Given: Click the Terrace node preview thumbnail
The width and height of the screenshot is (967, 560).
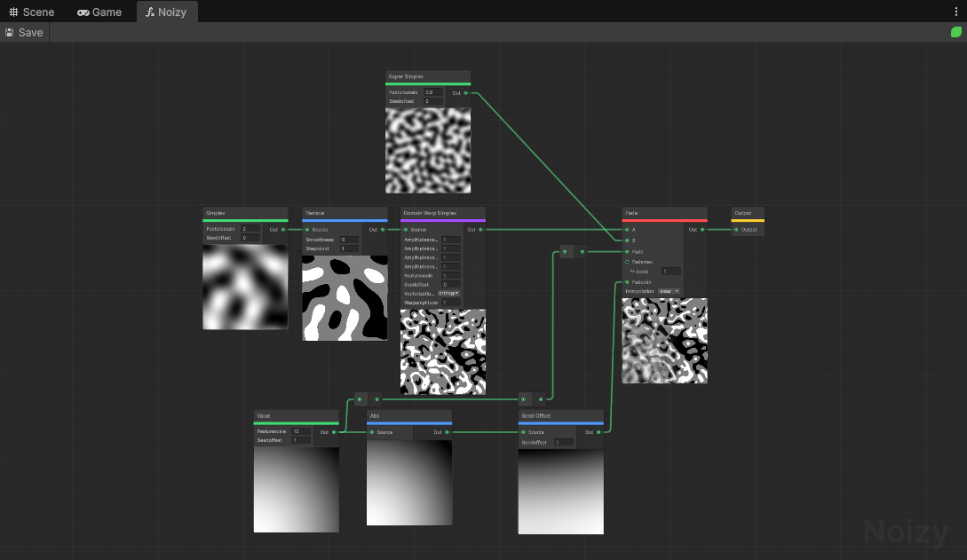Looking at the screenshot, I should 345,298.
